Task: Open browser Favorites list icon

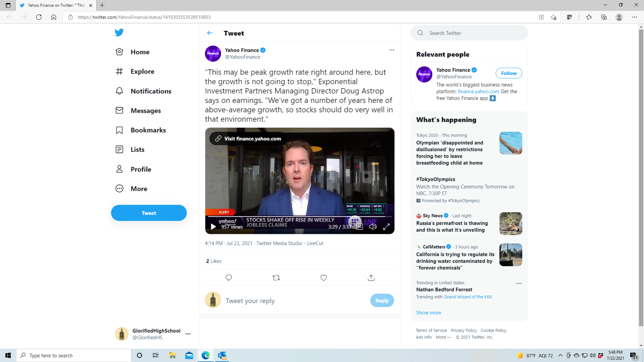Action: (x=589, y=17)
